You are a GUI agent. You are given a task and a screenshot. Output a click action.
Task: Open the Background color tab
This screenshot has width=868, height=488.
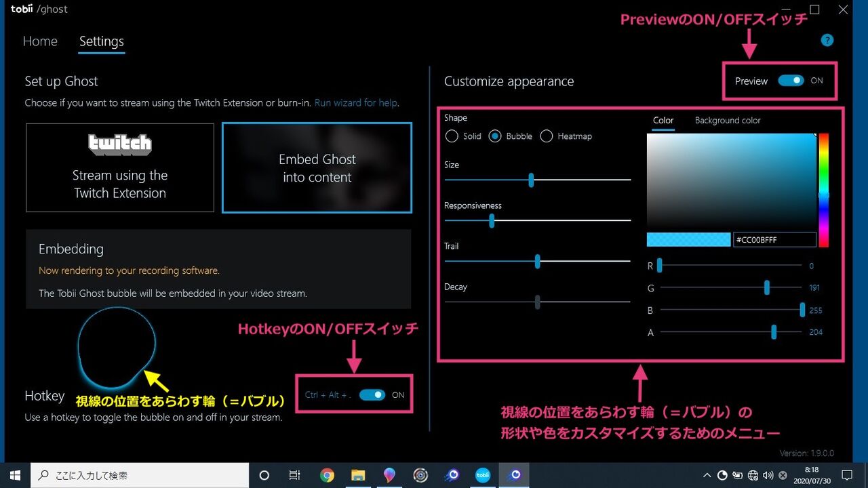coord(727,120)
